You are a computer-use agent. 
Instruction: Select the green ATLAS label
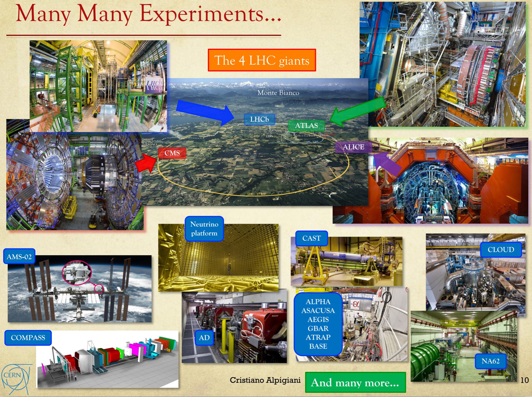[x=306, y=126]
